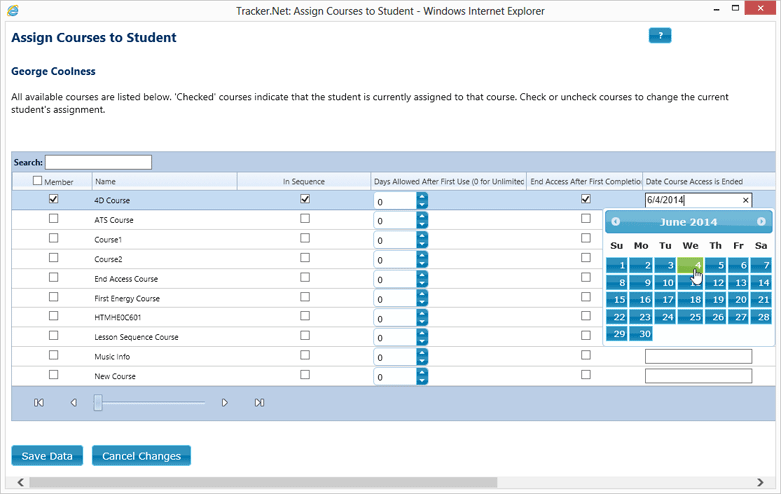Pick June 7 in the calendar
781x494 pixels.
coord(761,265)
